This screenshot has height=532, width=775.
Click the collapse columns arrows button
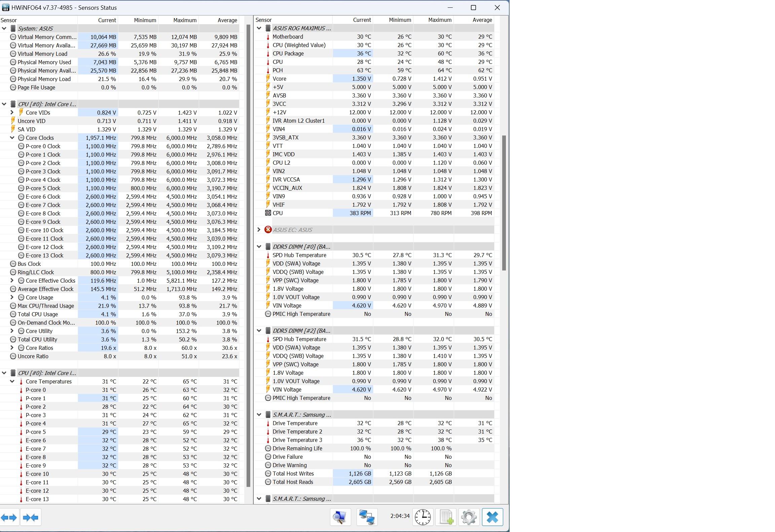(x=31, y=517)
